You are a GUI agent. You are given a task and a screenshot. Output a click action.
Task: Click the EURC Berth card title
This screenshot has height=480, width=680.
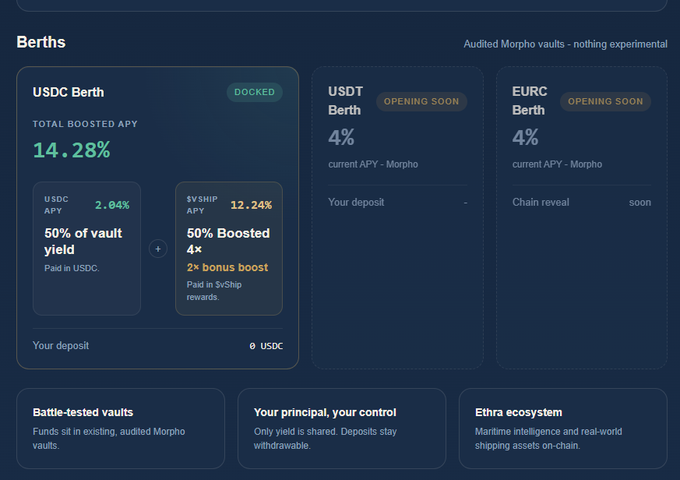point(530,101)
